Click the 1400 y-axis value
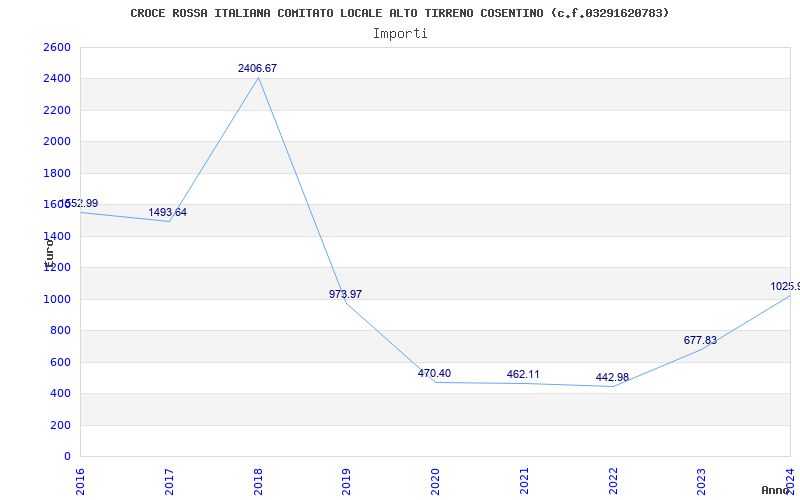 57,236
